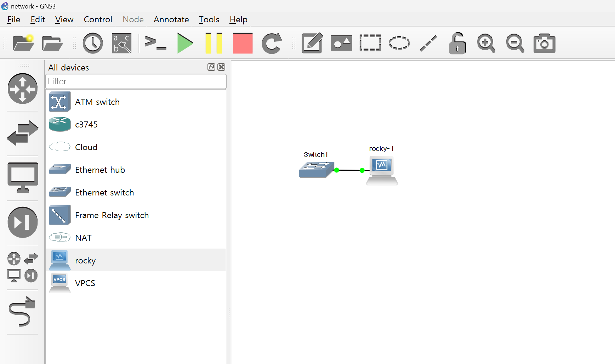Select rocky-1 node on the canvas
Viewport: 615px width, 364px height.
click(x=382, y=170)
